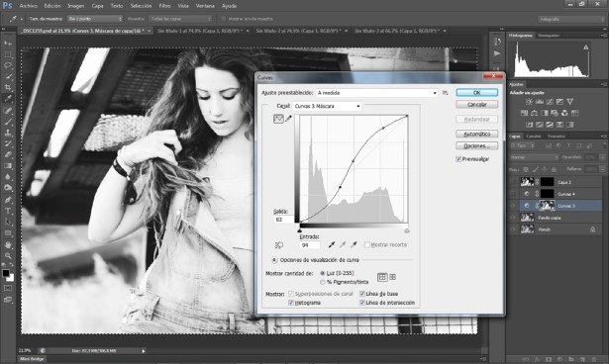Viewport: 609px width, 364px height.
Task: Open the Ventana menu
Action: coord(205,6)
